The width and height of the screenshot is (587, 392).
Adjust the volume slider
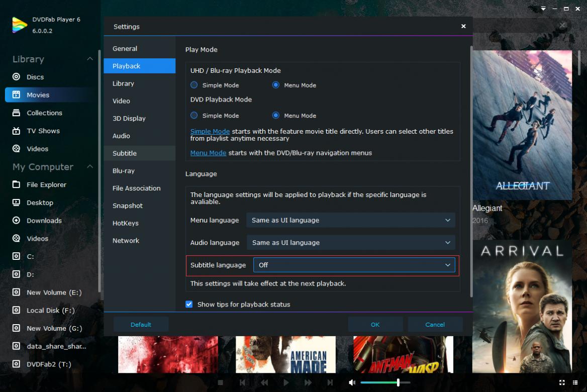(385, 382)
